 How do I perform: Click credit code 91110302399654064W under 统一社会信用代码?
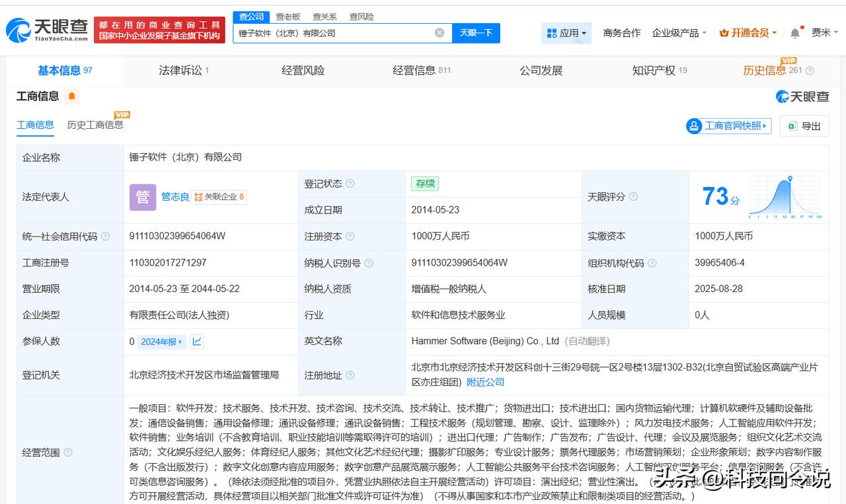click(177, 236)
